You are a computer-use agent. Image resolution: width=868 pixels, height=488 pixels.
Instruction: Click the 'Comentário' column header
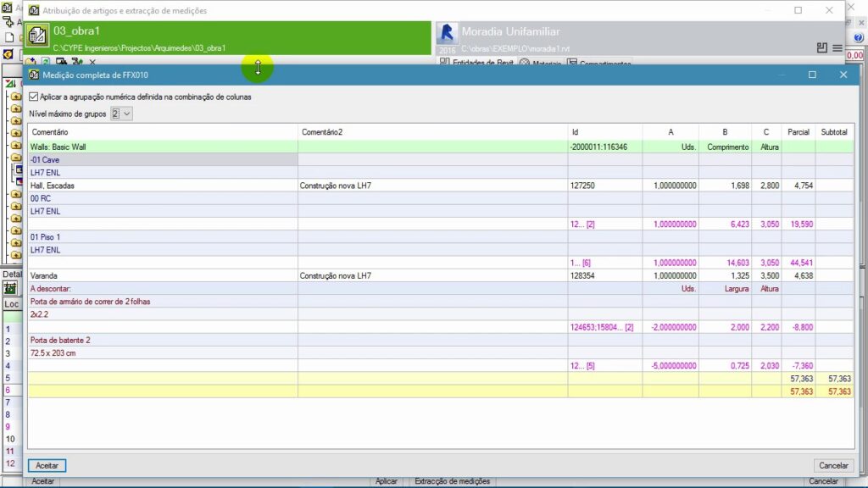click(x=161, y=132)
